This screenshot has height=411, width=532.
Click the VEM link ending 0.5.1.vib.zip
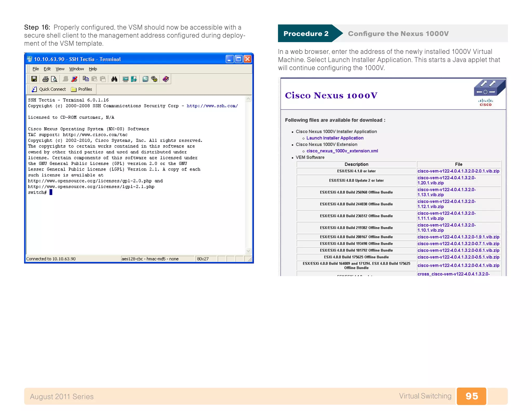pyautogui.click(x=458, y=257)
